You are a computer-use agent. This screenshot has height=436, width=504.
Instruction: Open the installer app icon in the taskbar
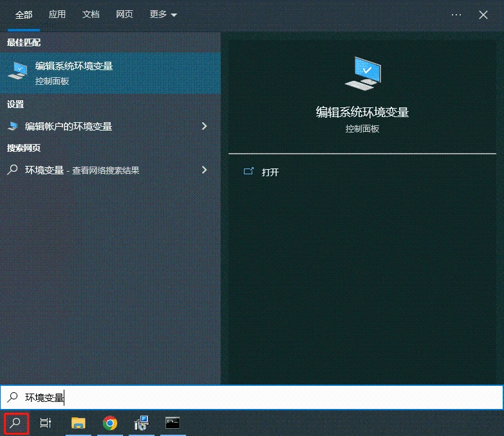click(142, 423)
